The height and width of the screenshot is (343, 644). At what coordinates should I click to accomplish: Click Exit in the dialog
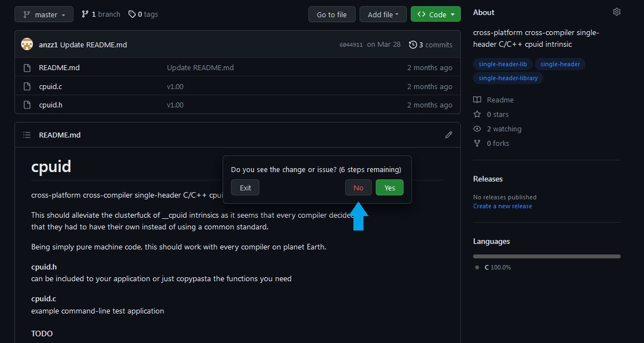[245, 188]
